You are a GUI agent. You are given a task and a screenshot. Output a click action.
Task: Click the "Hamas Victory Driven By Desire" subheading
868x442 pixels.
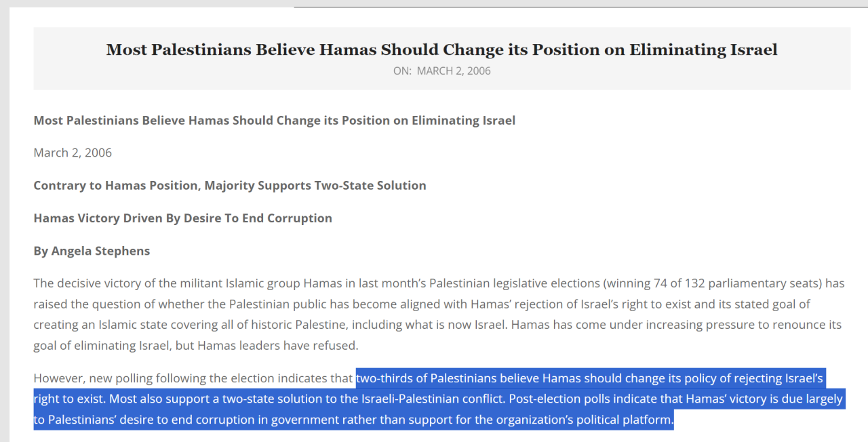tap(182, 218)
